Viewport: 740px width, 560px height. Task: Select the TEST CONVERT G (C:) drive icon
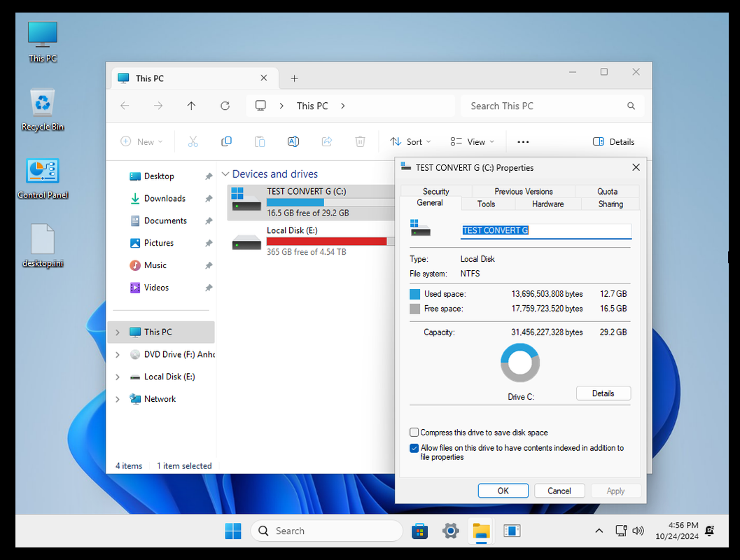(246, 200)
